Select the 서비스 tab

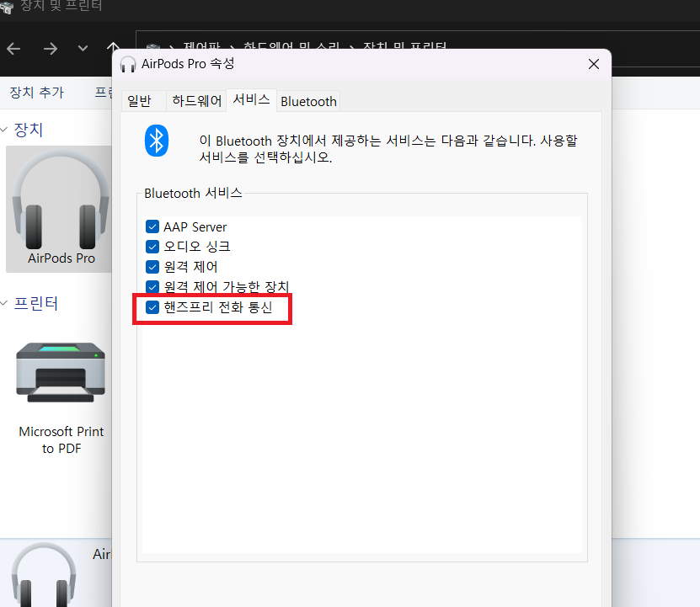[x=251, y=99]
